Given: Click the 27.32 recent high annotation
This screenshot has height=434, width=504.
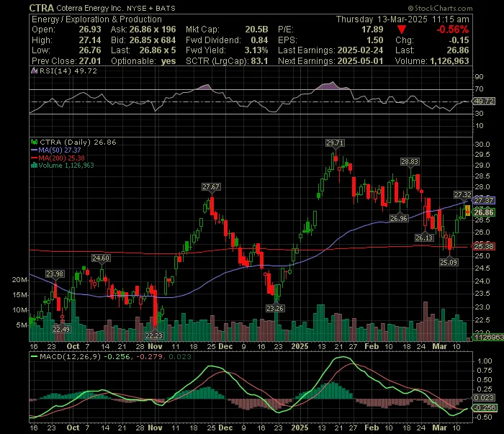Looking at the screenshot, I should pos(462,194).
